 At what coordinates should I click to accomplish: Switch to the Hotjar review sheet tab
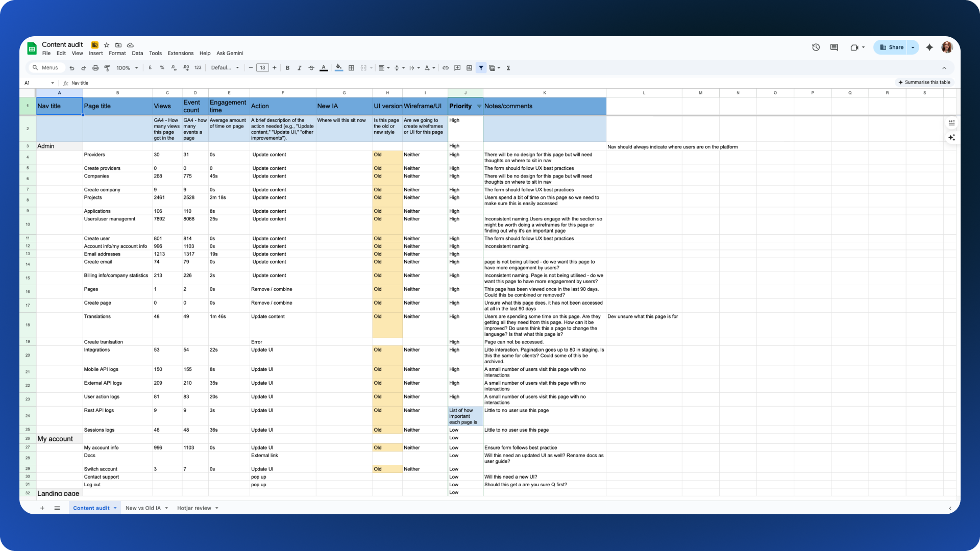(194, 508)
